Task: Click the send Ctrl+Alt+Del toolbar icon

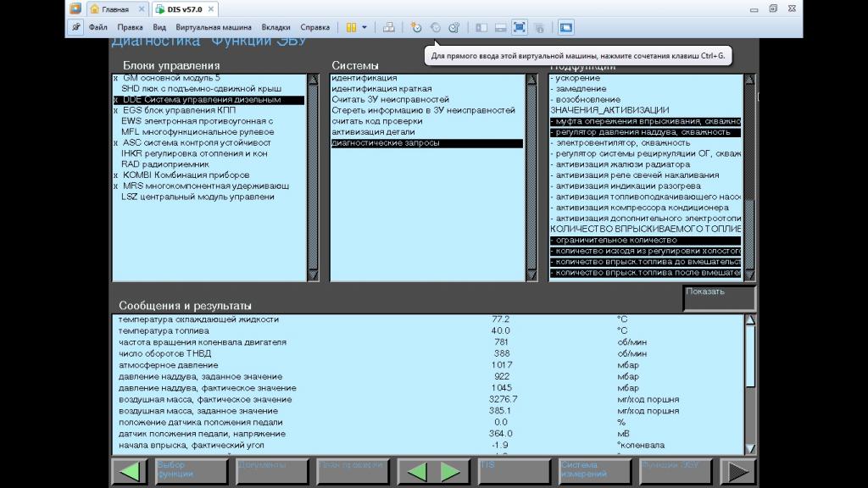Action: click(x=388, y=27)
